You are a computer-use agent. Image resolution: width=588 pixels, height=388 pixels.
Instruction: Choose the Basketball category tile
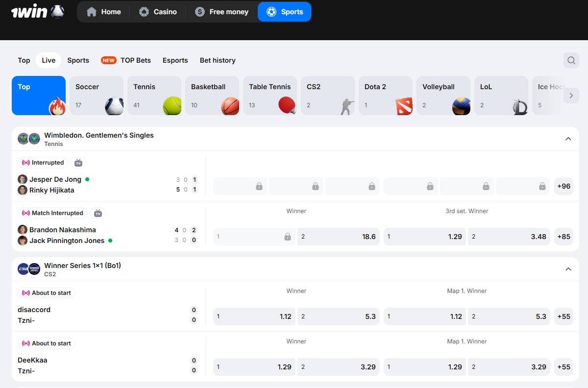pyautogui.click(x=212, y=96)
